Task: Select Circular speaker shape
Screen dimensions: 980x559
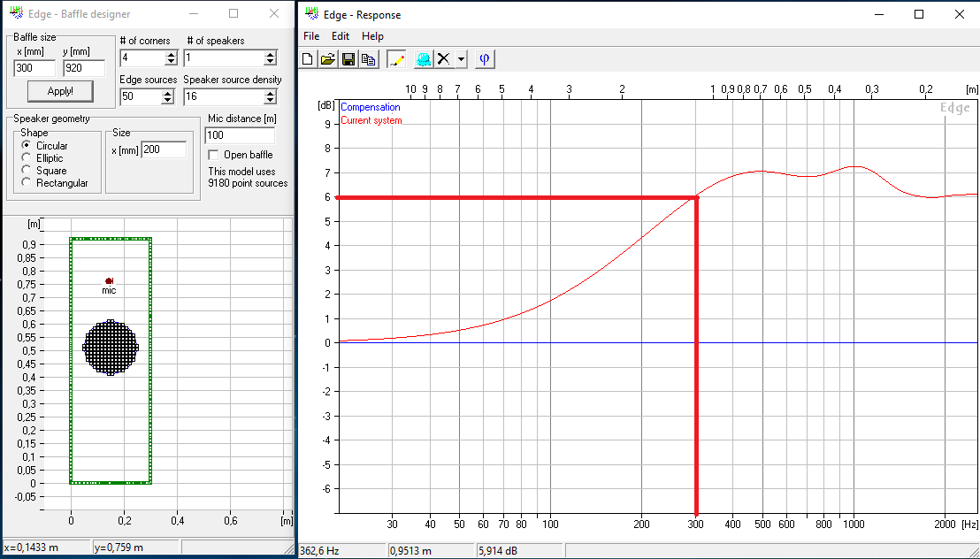Action: 27,145
